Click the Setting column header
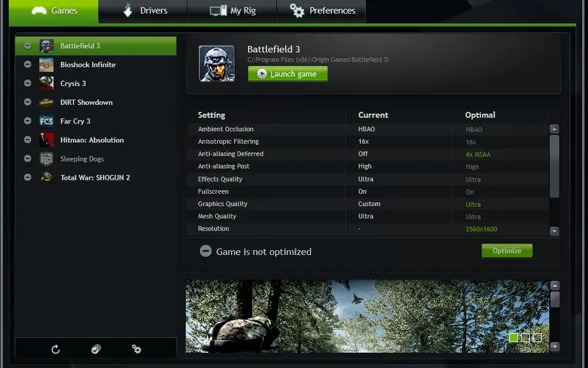 click(x=211, y=115)
